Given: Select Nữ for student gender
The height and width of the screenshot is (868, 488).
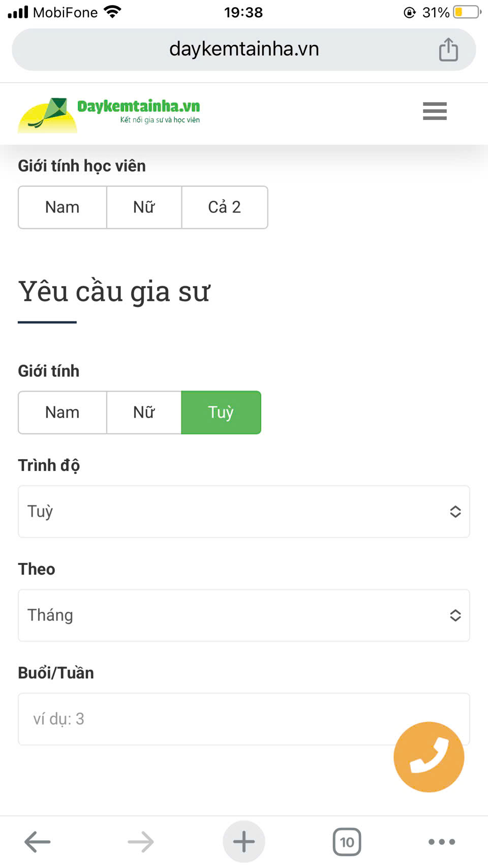Looking at the screenshot, I should coord(144,207).
